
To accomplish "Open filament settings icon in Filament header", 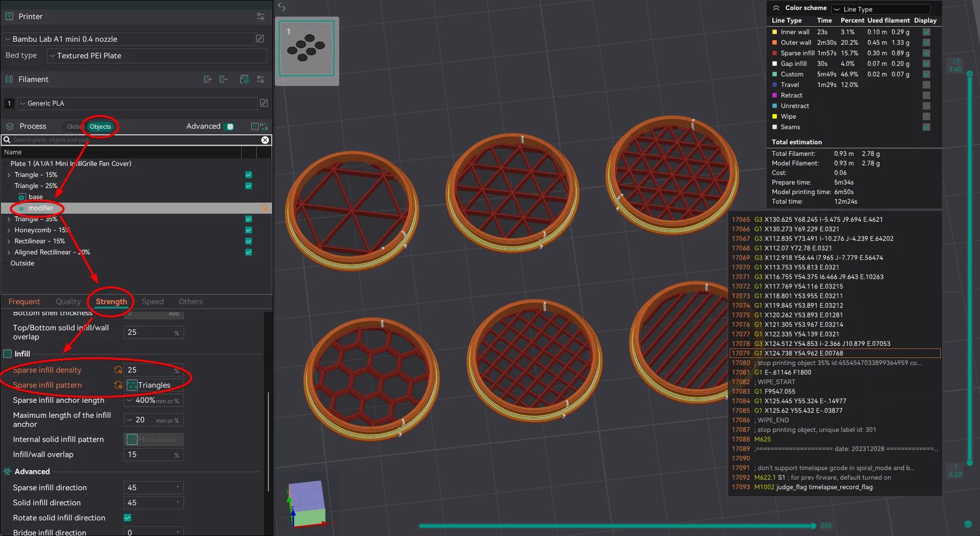I will [x=260, y=79].
